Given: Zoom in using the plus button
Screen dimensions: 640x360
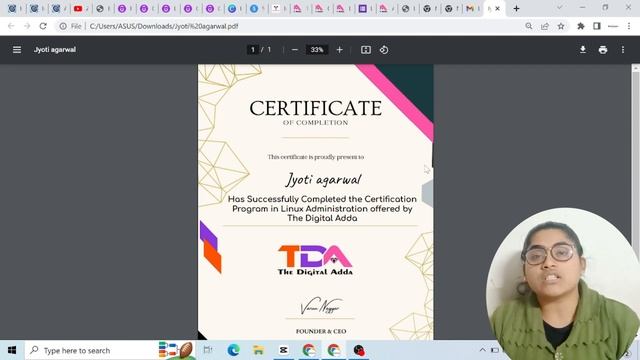Looking at the screenshot, I should (x=340, y=50).
